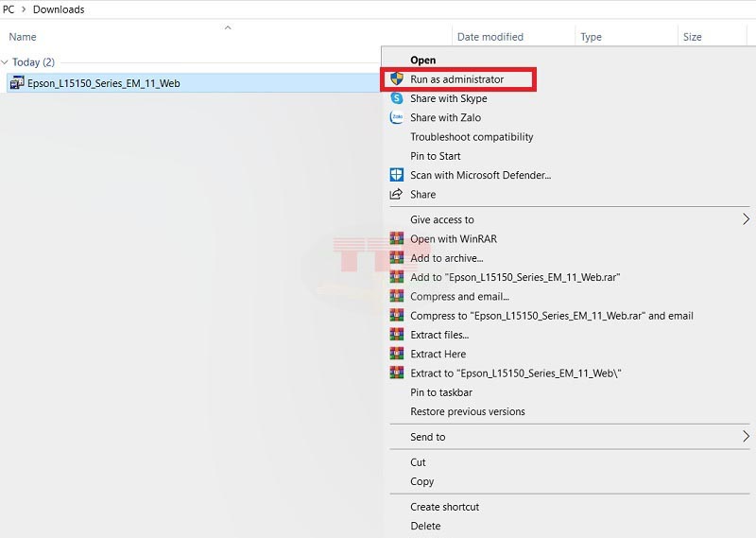
Task: Open the Give access to submenu
Action: click(442, 219)
